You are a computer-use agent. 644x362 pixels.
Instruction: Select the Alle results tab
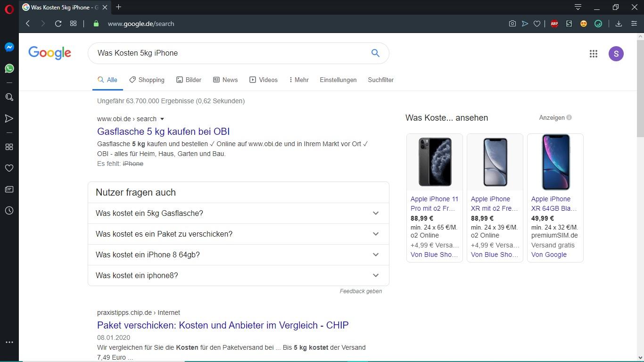pos(107,80)
